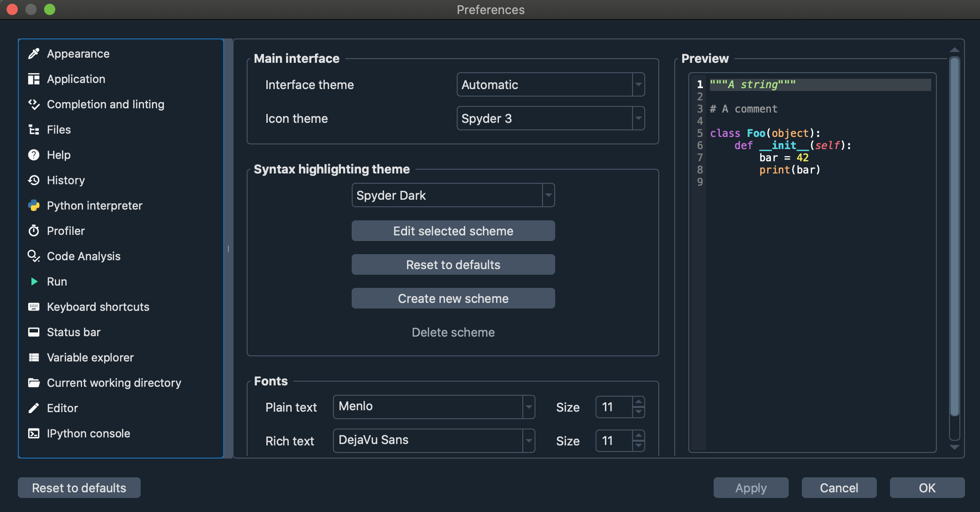This screenshot has width=980, height=512.
Task: Expand the Icon theme combo box
Action: [550, 119]
